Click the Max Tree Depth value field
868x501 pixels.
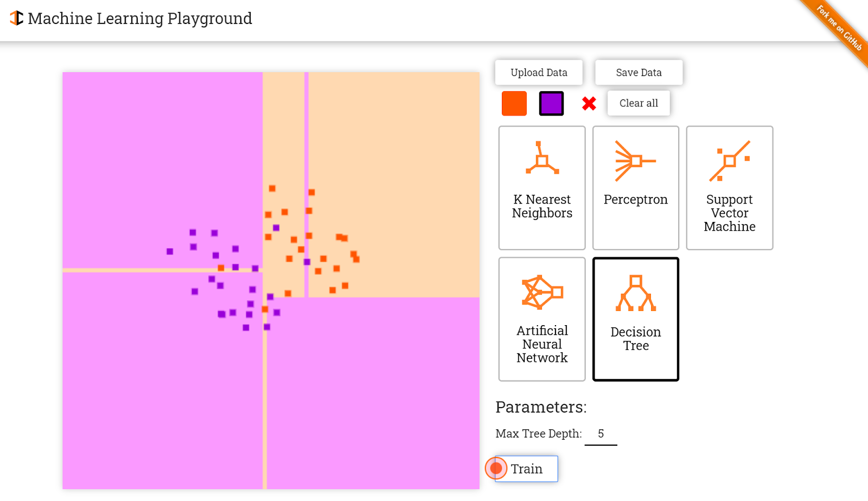(600, 433)
